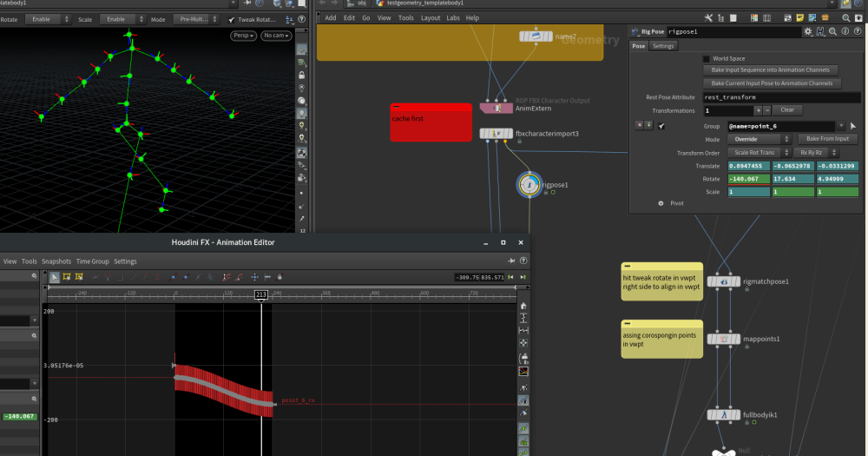Click the rigpose1 node icon

click(529, 184)
